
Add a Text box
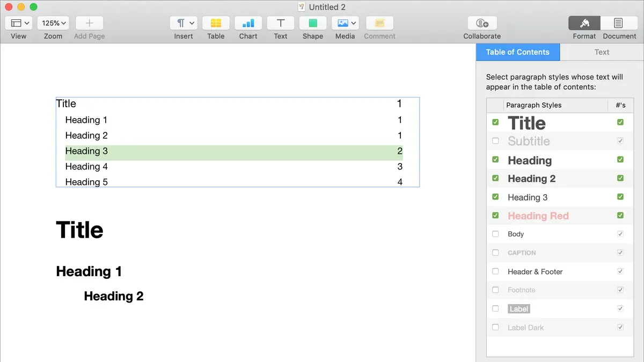(x=281, y=23)
